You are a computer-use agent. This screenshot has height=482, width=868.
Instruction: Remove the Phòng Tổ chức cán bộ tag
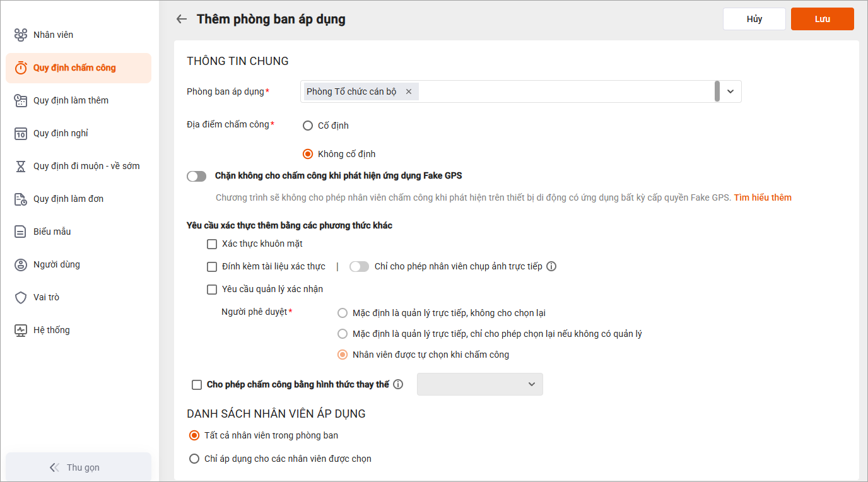click(x=408, y=91)
